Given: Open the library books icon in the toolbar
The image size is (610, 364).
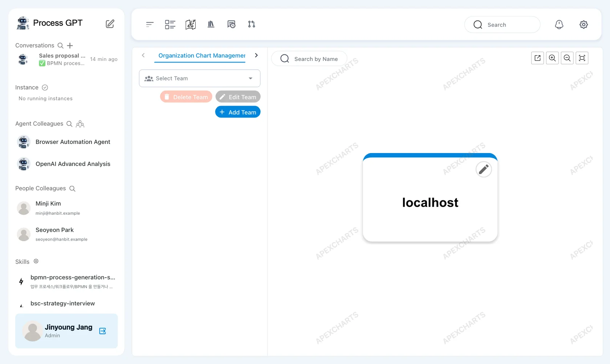Looking at the screenshot, I should click(211, 24).
